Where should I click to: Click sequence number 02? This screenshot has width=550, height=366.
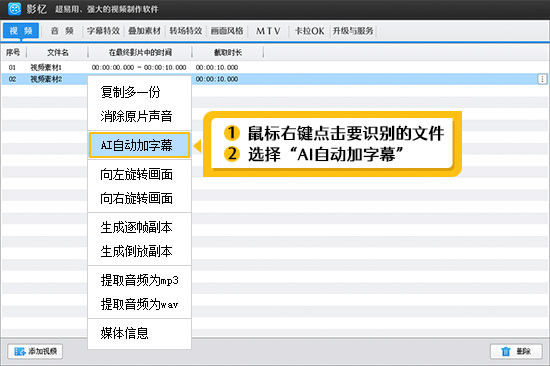[12, 79]
